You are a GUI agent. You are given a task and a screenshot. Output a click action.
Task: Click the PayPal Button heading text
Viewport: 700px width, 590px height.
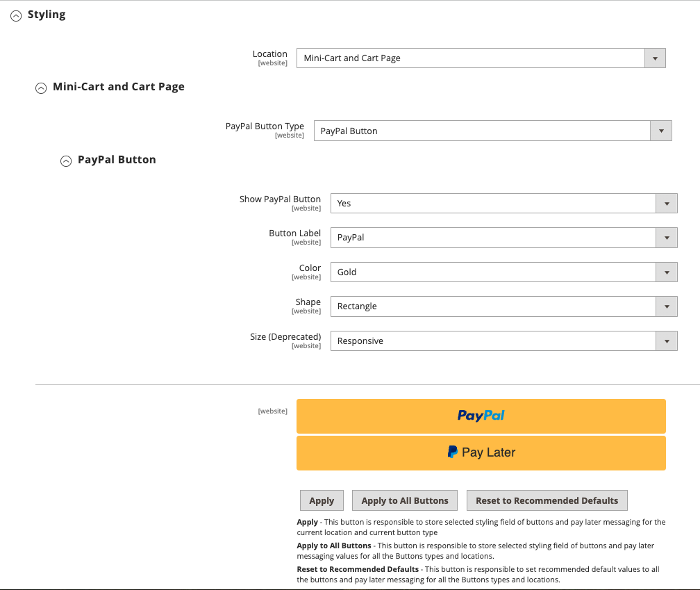[117, 159]
